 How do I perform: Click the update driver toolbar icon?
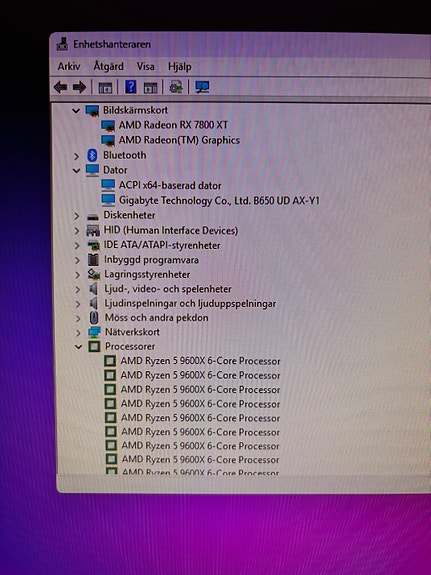(176, 87)
